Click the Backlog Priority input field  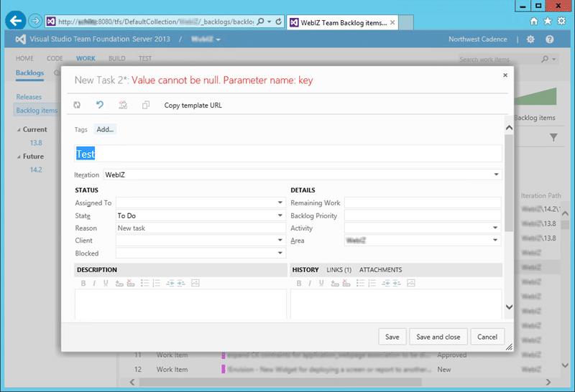point(423,216)
